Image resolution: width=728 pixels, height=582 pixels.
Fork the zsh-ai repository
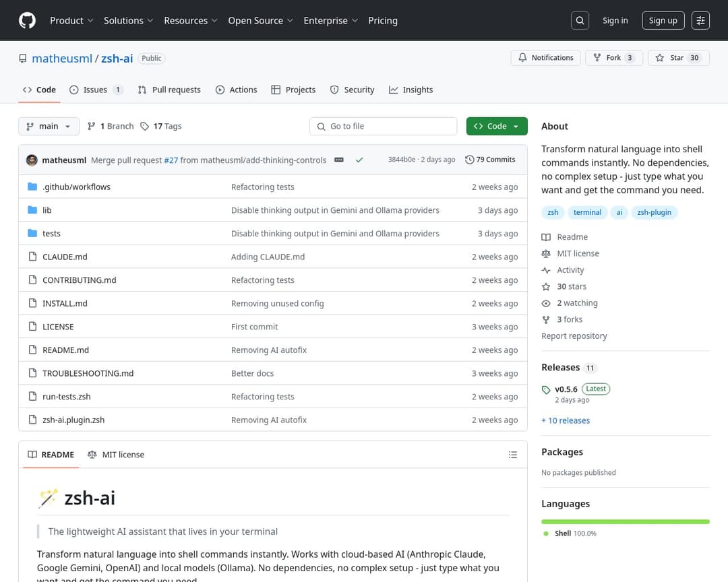pyautogui.click(x=614, y=58)
